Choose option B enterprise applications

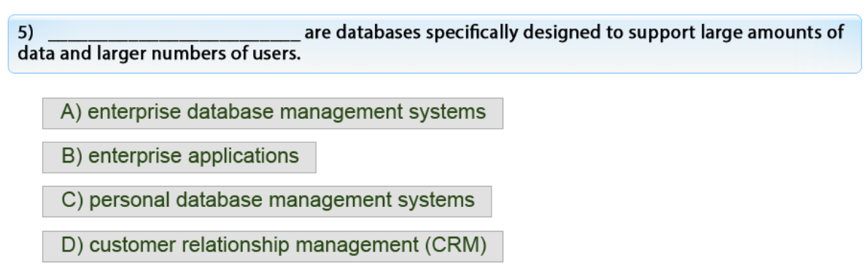(179, 157)
